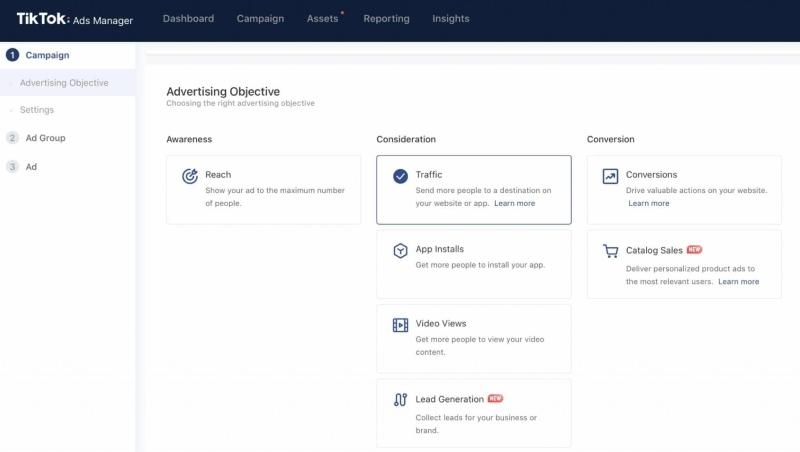Open the Dashboard menu
Screen dimensions: 800x452
[x=188, y=18]
